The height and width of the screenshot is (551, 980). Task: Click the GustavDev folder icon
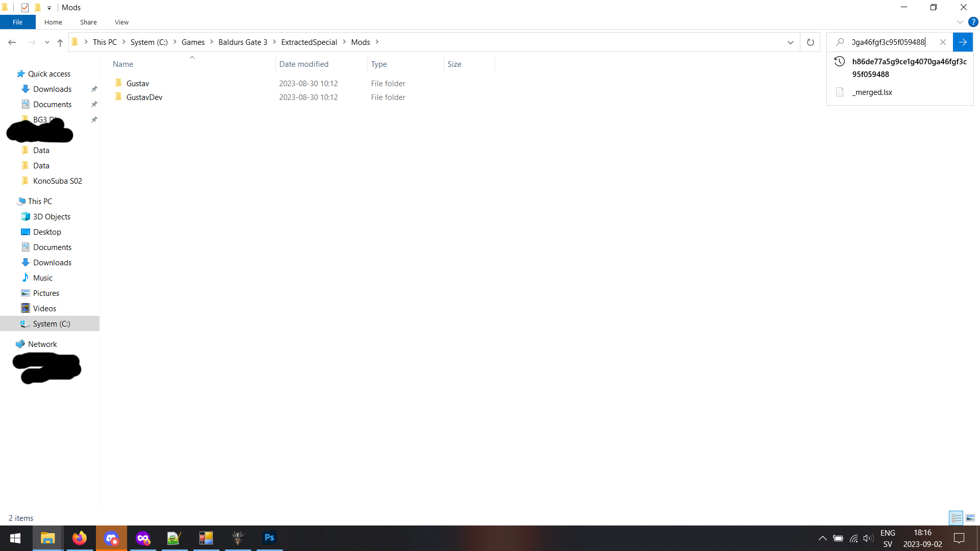click(118, 97)
